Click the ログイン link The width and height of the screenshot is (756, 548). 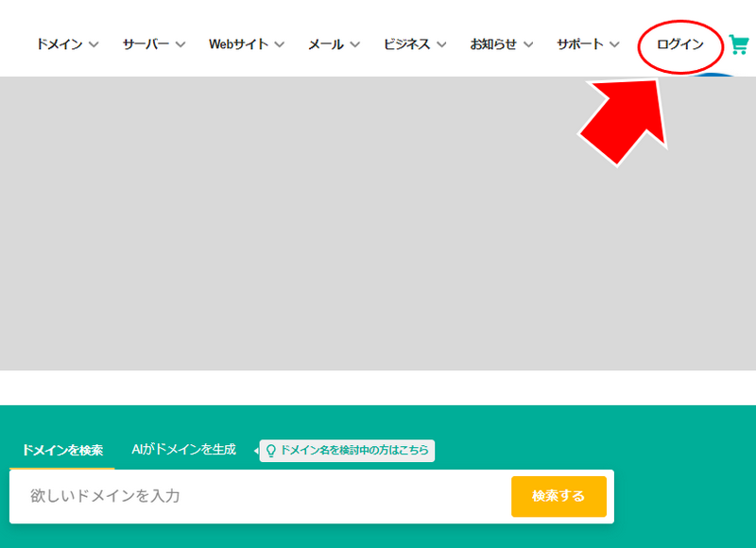coord(680,44)
